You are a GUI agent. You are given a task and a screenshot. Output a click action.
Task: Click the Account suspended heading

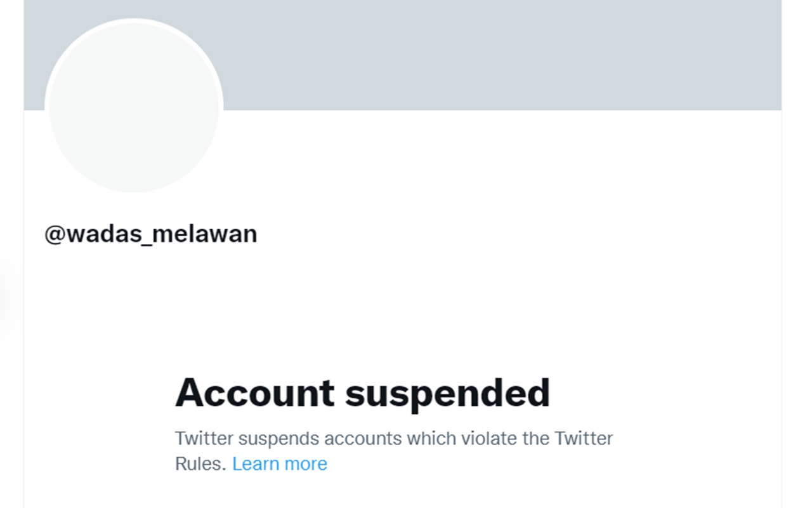point(363,394)
